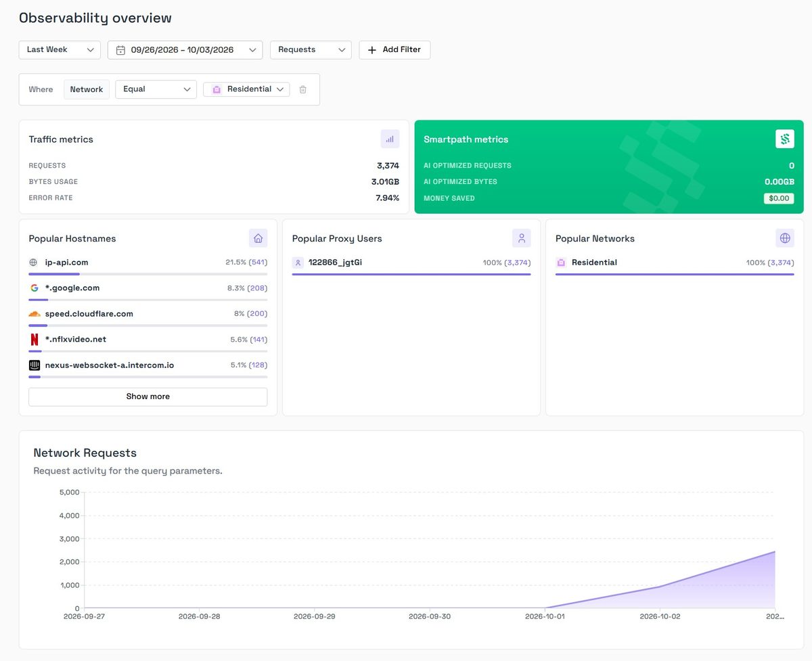Open the Residential filter value dropdown
Viewport: 812px width, 661px height.
[x=246, y=89]
